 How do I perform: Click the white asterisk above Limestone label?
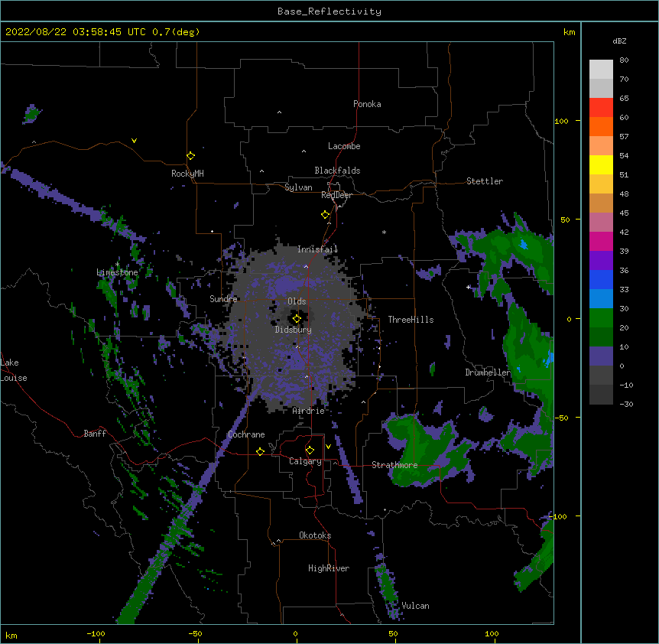click(x=117, y=265)
